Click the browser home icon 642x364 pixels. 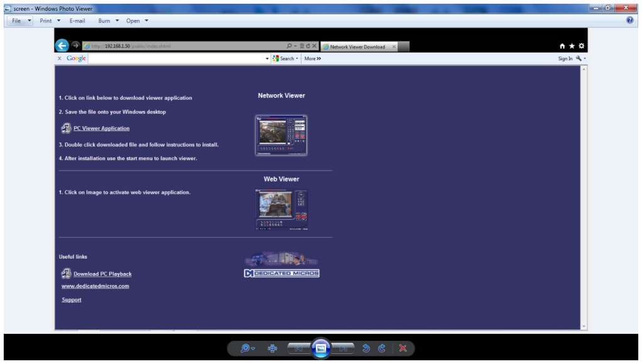tap(562, 46)
